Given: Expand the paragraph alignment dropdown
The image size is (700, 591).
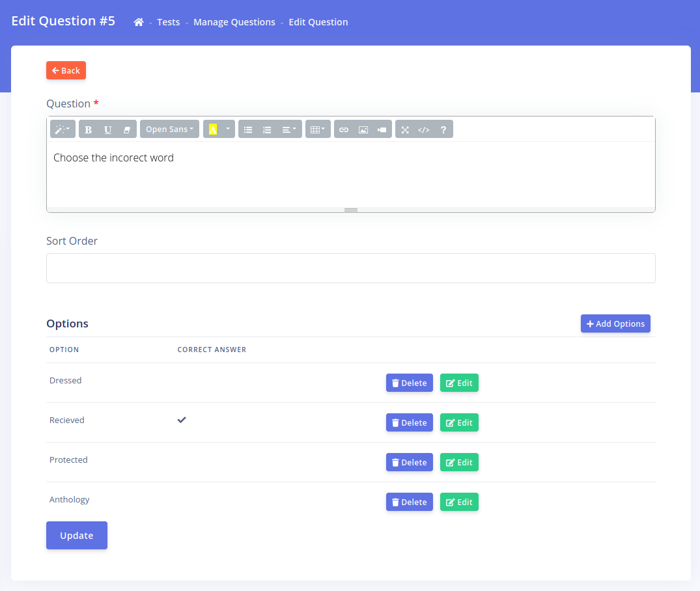Looking at the screenshot, I should tap(289, 130).
